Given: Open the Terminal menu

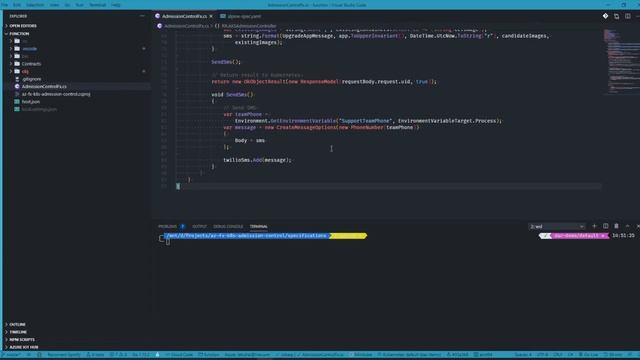Looking at the screenshot, I should [x=98, y=5].
